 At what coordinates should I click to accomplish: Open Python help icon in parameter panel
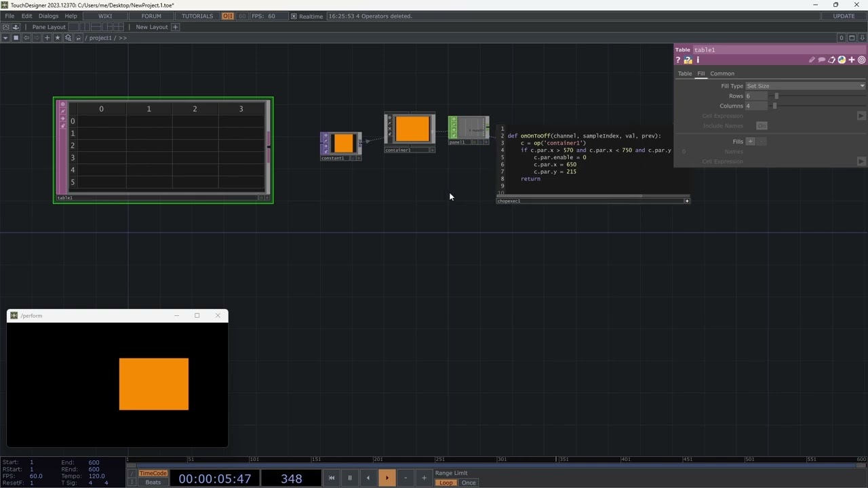[688, 60]
